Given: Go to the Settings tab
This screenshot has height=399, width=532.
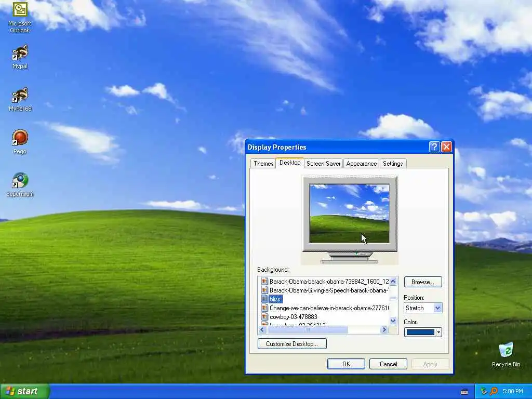Looking at the screenshot, I should coord(393,164).
